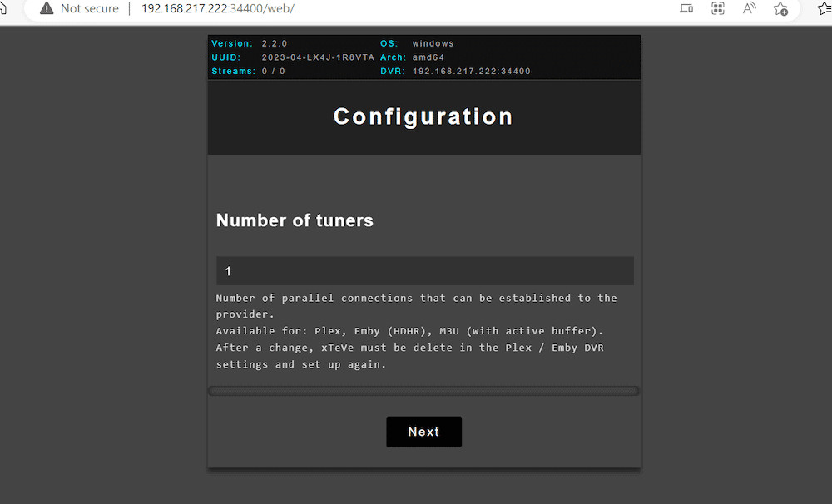Click the 'Arch:' label
The width and height of the screenshot is (832, 504).
[394, 57]
